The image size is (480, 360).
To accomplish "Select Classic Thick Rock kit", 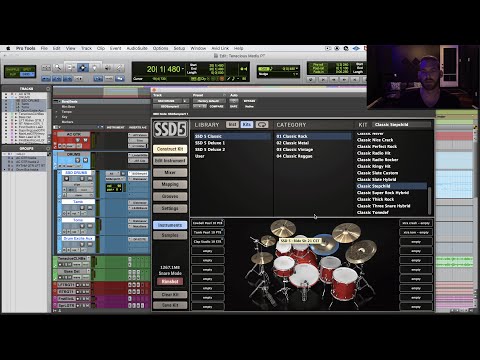I will point(375,199).
